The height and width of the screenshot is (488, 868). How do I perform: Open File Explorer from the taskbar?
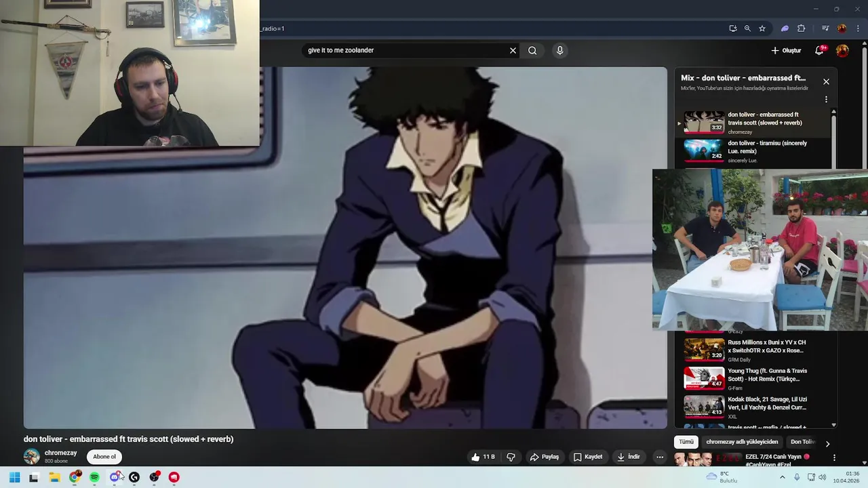pos(54,477)
